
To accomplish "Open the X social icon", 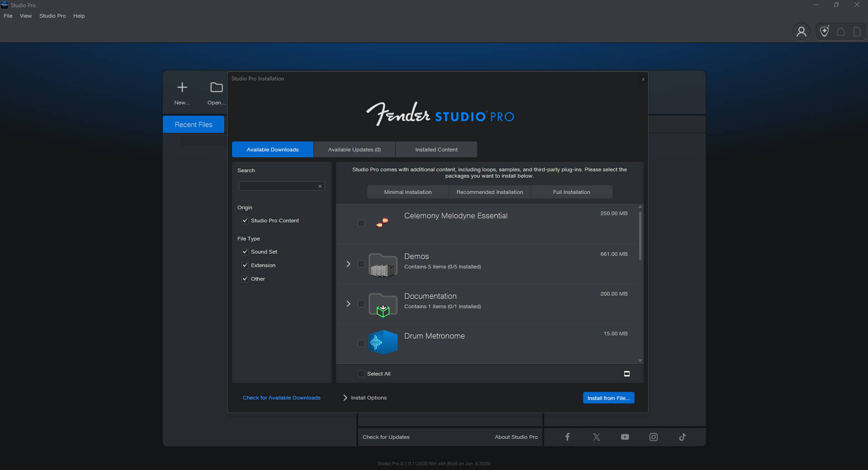I will click(x=596, y=437).
